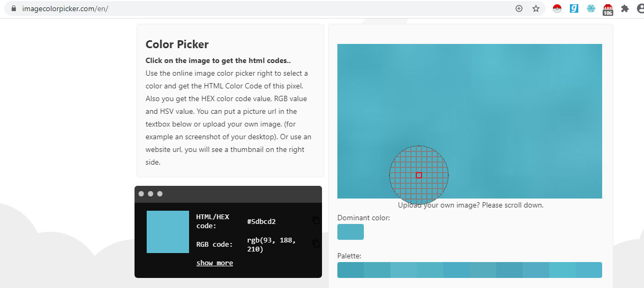Click the Dominant color swatch
The height and width of the screenshot is (288, 644).
(351, 232)
